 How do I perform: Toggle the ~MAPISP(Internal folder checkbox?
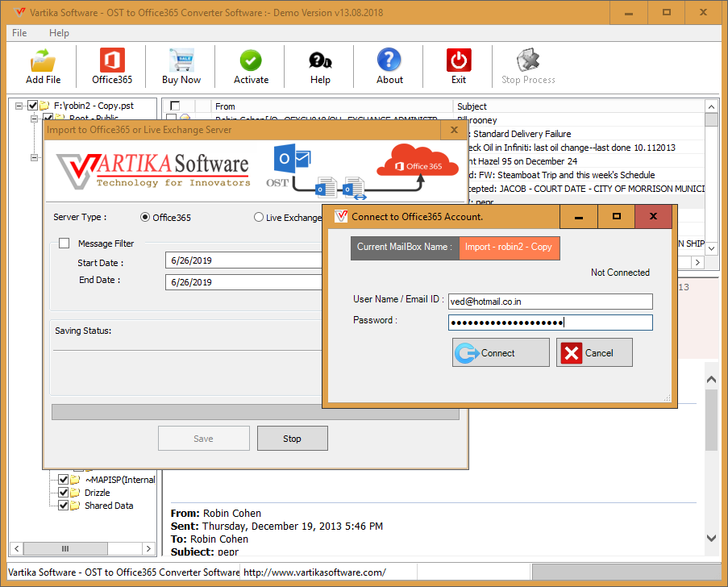(64, 479)
